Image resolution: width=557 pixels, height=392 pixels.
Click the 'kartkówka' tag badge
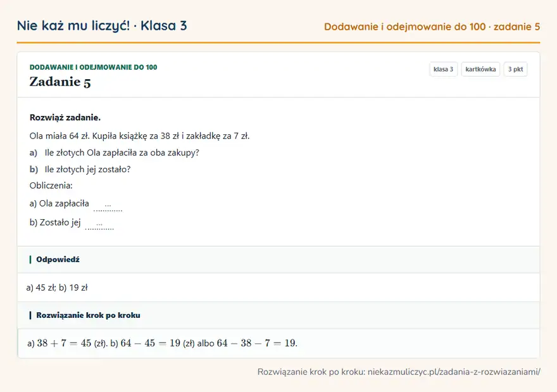tap(480, 69)
